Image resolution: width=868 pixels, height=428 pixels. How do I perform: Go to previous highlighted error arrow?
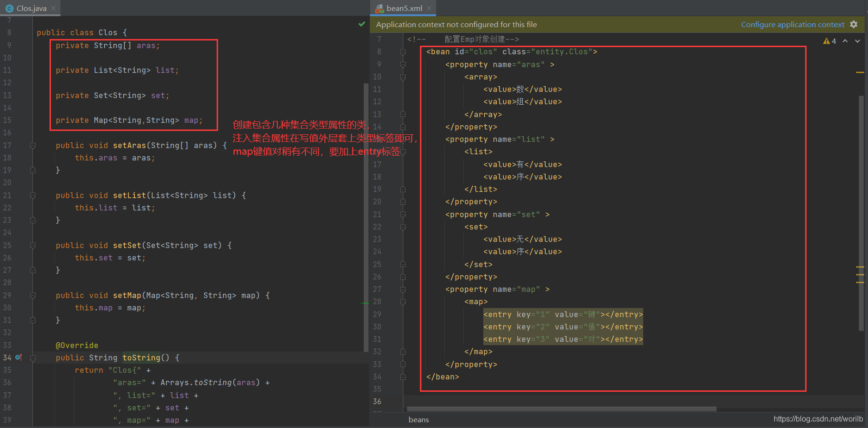845,41
